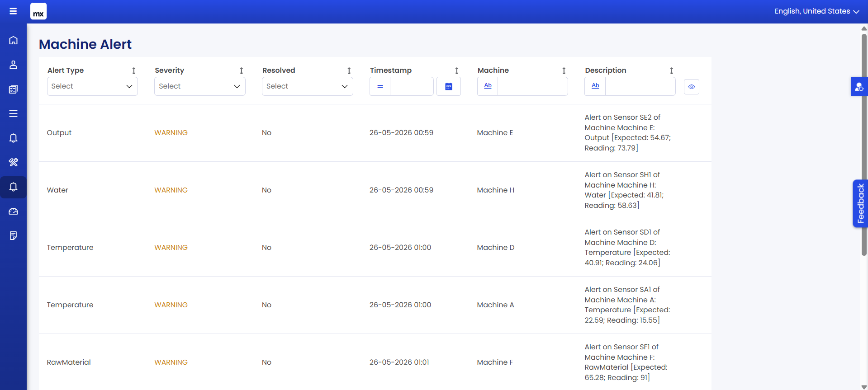Image resolution: width=868 pixels, height=390 pixels.
Task: Sort by Timestamp column
Action: pyautogui.click(x=457, y=70)
